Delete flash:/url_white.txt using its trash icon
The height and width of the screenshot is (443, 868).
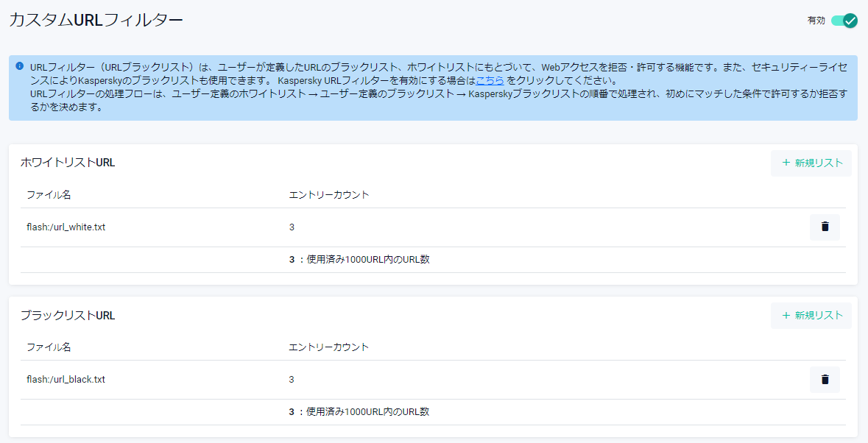click(825, 227)
